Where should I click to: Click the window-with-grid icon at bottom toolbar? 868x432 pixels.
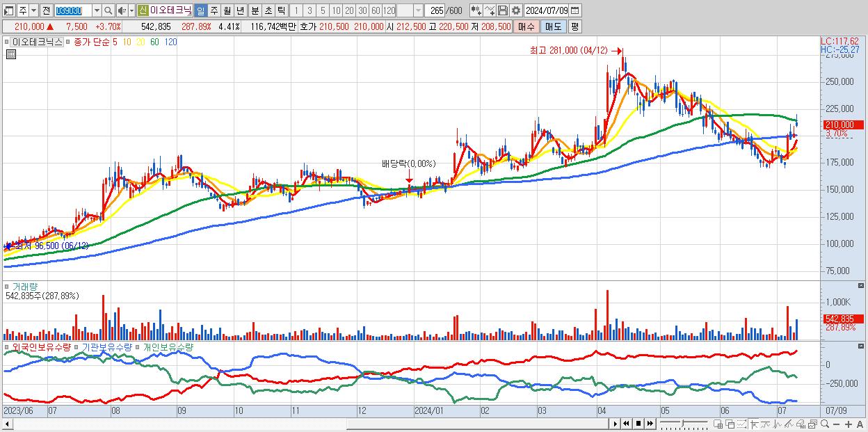(718, 424)
